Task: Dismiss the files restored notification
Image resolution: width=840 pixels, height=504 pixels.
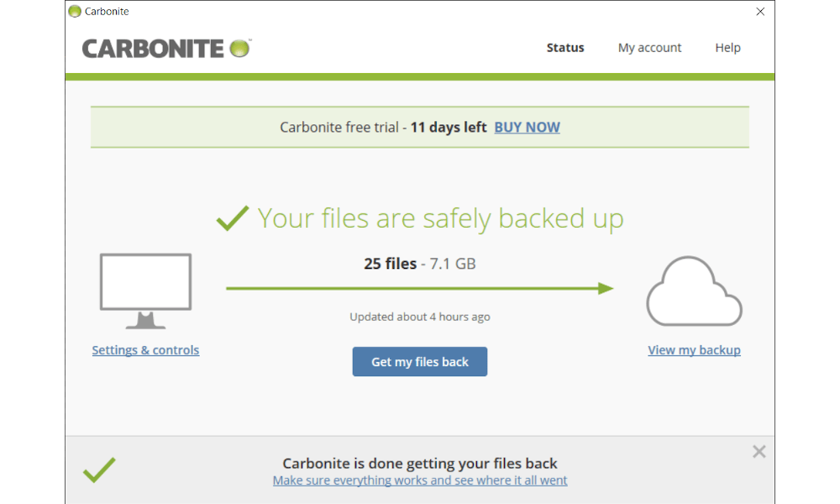Action: coord(759,452)
